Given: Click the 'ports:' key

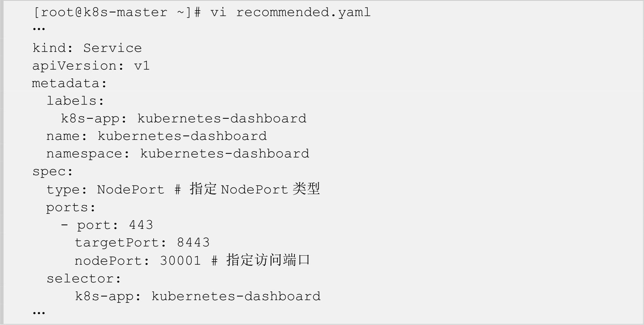Looking at the screenshot, I should (71, 207).
